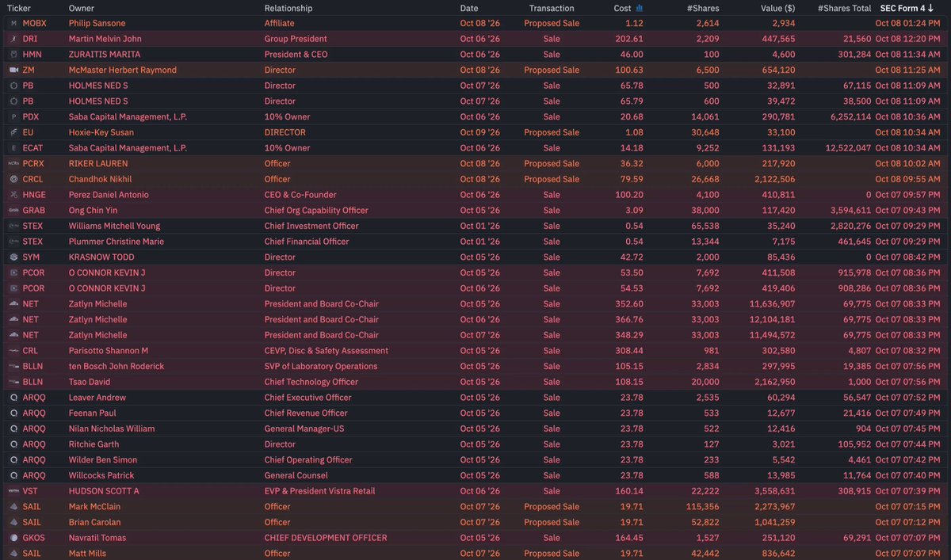Sort by the Date column header

tap(469, 8)
